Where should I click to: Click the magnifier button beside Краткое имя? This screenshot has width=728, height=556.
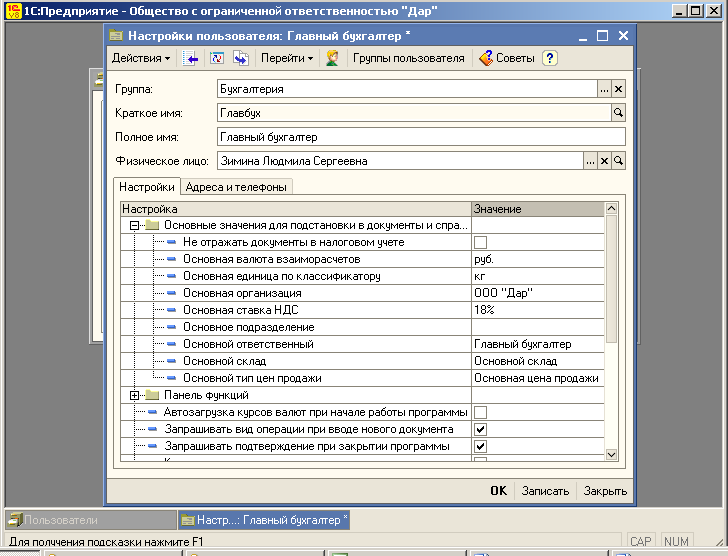click(618, 113)
